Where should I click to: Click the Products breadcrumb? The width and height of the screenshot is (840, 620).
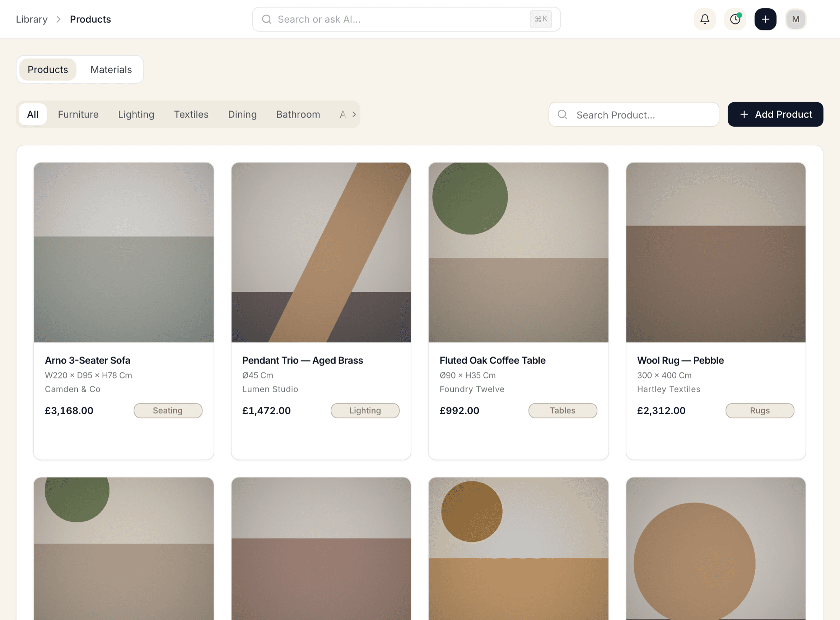tap(90, 19)
